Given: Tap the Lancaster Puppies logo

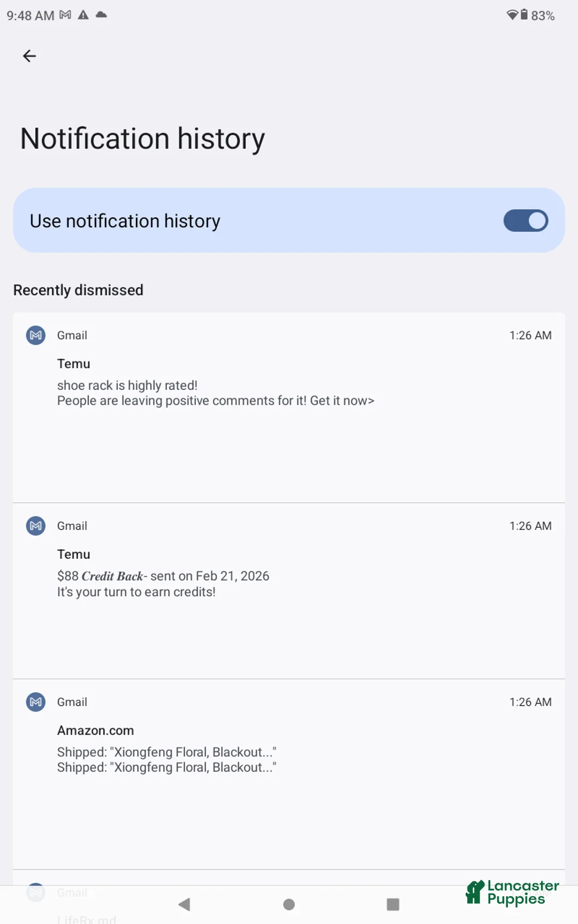Looking at the screenshot, I should point(512,892).
